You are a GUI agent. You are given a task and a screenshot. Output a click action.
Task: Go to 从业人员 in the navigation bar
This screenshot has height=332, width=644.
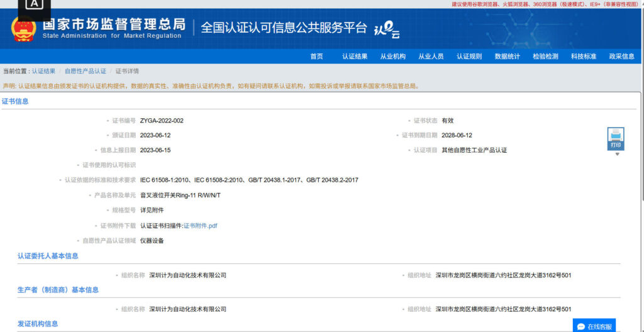tap(431, 57)
